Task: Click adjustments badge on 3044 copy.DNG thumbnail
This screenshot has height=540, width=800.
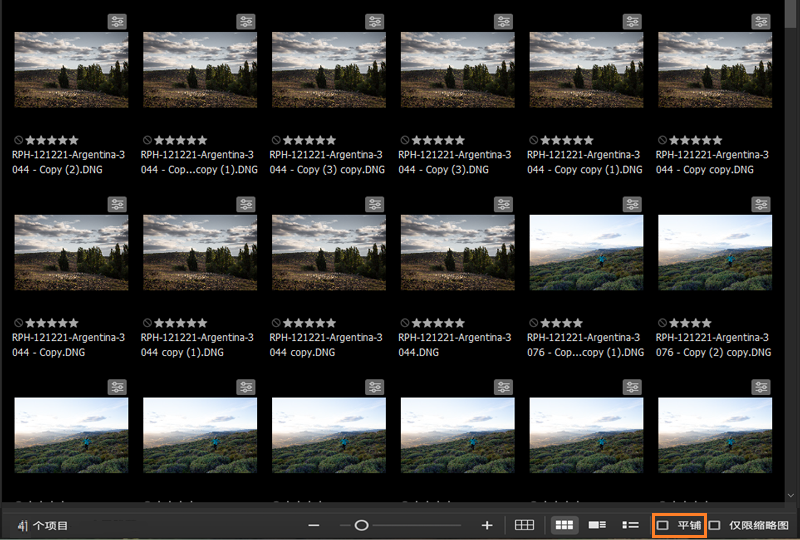Action: coord(374,205)
